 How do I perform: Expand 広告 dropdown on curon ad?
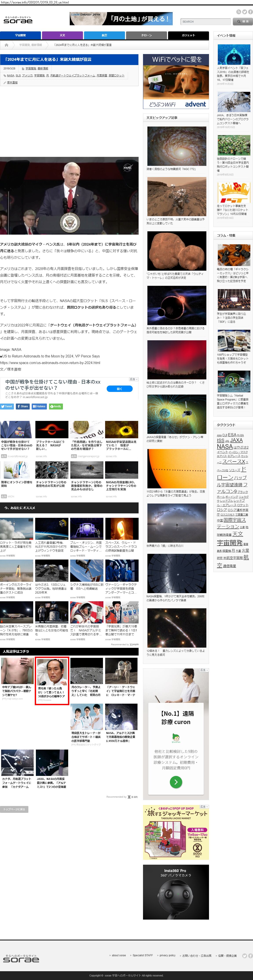[x=204, y=670]
